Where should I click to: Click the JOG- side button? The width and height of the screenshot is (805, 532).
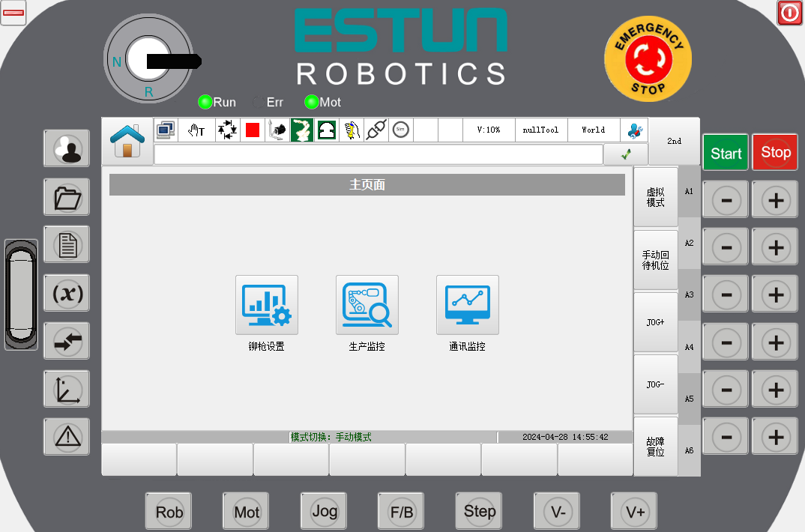(656, 384)
